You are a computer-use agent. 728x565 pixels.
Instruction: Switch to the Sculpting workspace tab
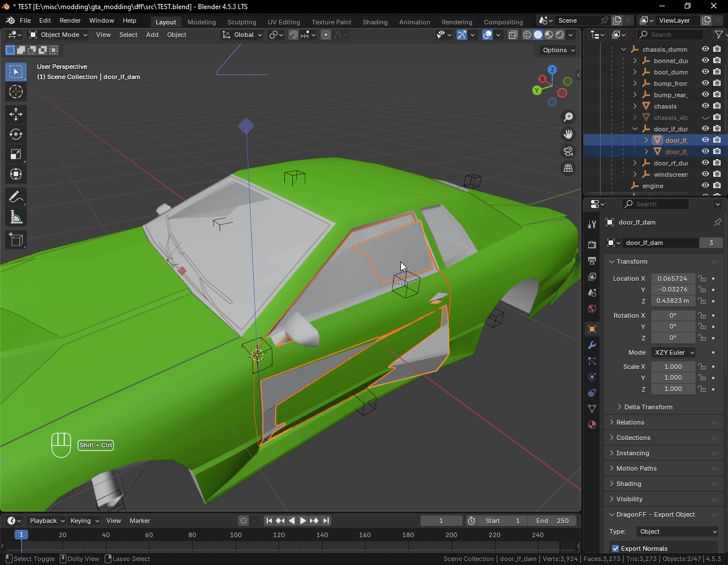pos(242,22)
